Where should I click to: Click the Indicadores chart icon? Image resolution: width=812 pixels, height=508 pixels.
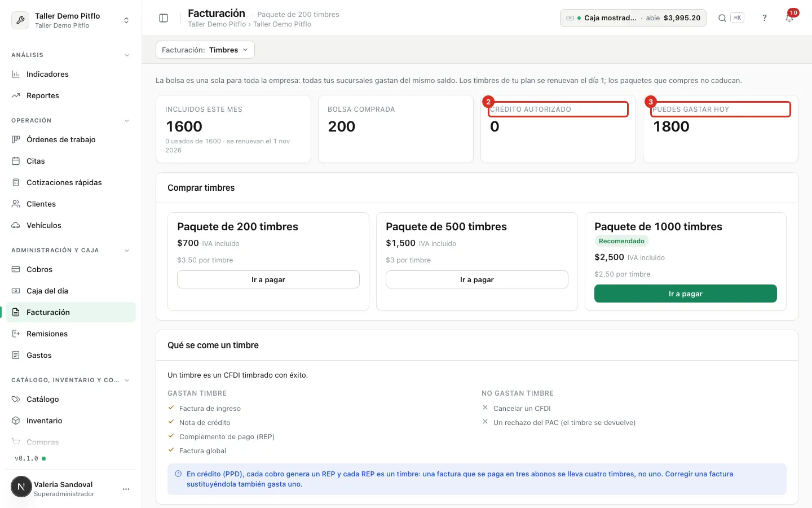tap(16, 74)
